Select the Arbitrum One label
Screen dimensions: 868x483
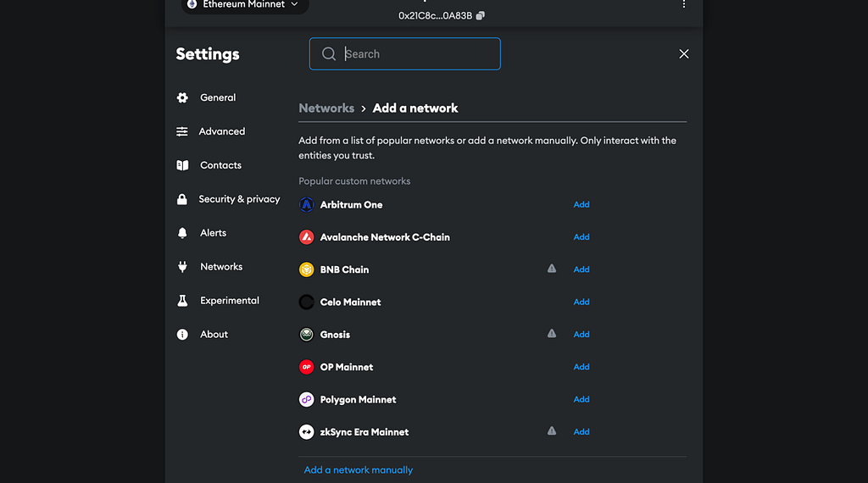click(351, 205)
